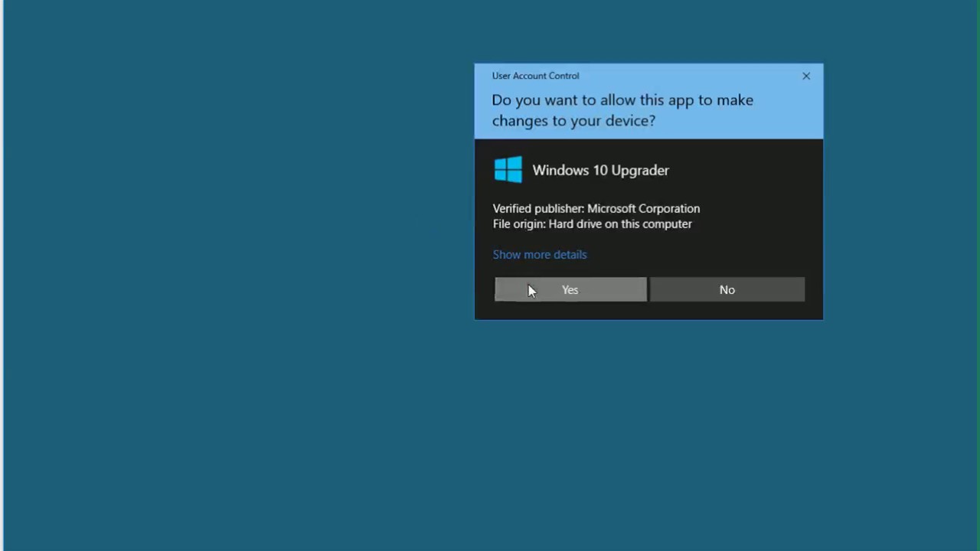Click the Verified publisher: Microsoft Corporation line
The width and height of the screenshot is (980, 551).
pos(596,208)
